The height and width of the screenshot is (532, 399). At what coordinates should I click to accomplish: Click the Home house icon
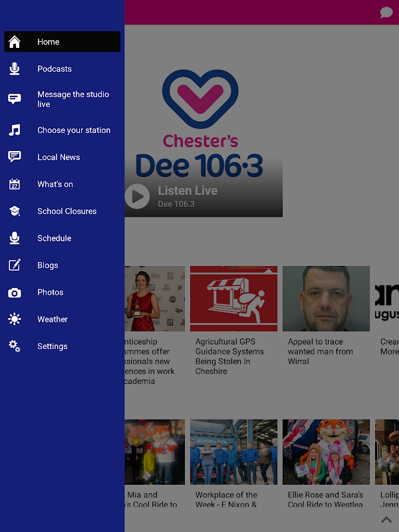click(x=15, y=42)
